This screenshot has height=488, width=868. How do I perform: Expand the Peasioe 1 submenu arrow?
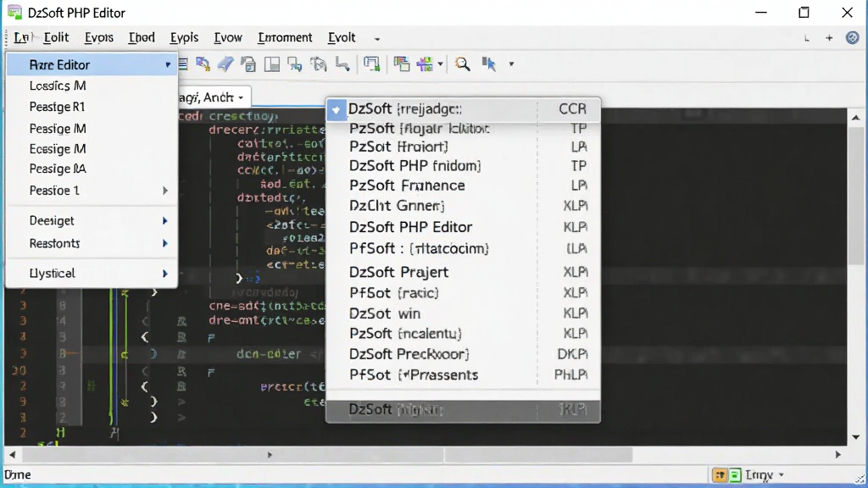[x=165, y=191]
